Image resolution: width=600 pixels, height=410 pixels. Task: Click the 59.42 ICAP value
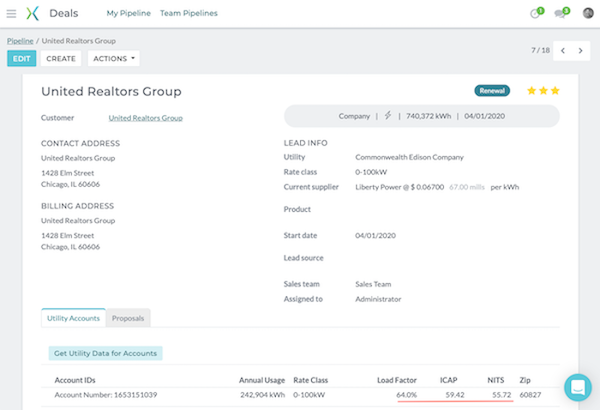pyautogui.click(x=455, y=395)
